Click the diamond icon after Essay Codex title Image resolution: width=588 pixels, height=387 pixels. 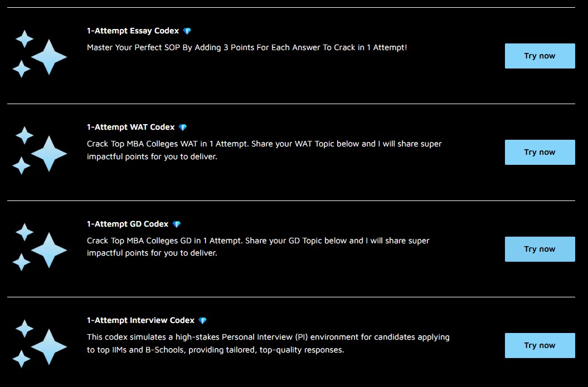pyautogui.click(x=187, y=31)
